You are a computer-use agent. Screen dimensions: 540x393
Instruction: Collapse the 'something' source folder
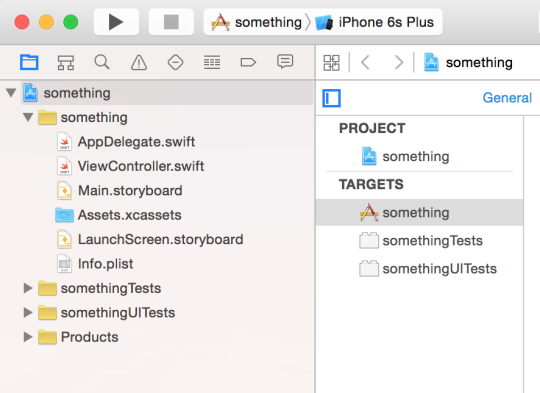28,117
